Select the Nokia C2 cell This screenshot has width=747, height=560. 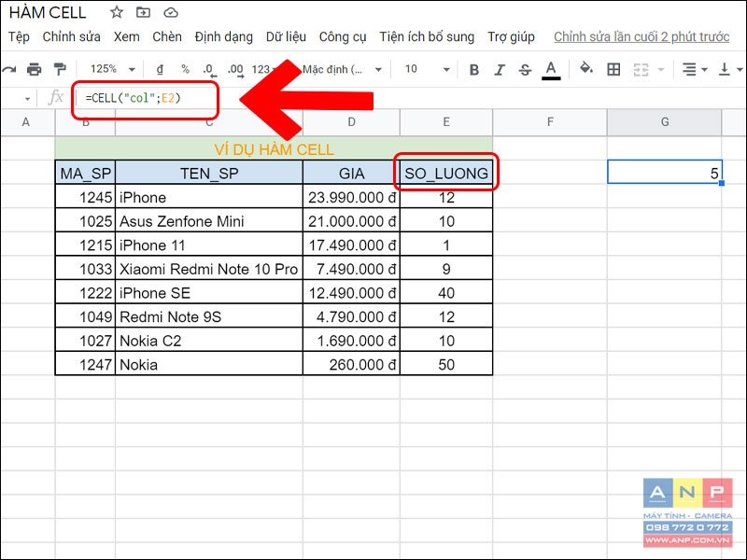(x=209, y=340)
